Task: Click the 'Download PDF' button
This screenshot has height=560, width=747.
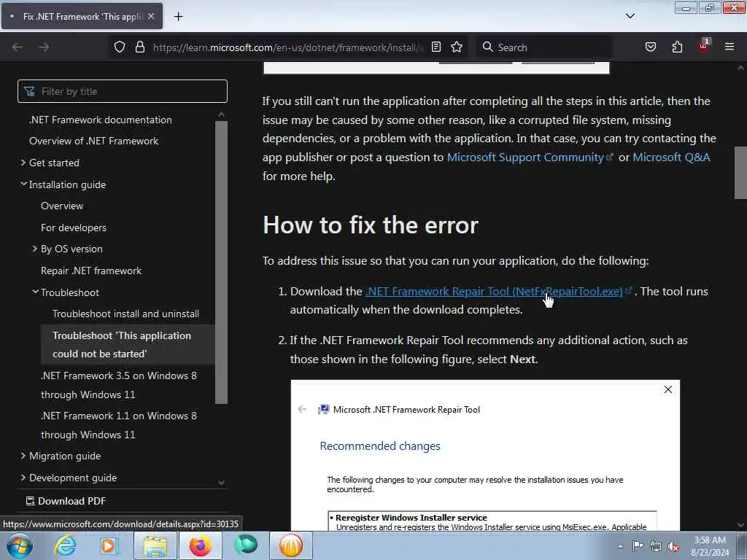Action: 66,501
